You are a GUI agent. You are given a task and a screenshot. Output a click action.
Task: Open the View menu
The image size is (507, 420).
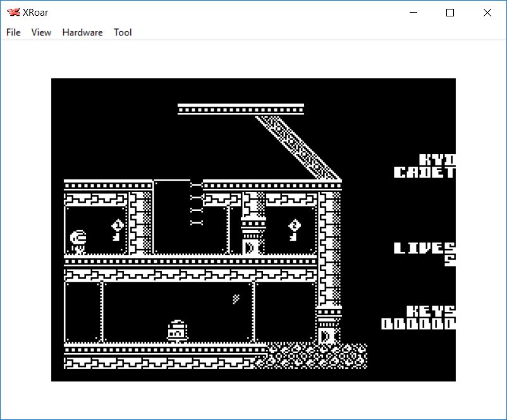click(x=41, y=32)
